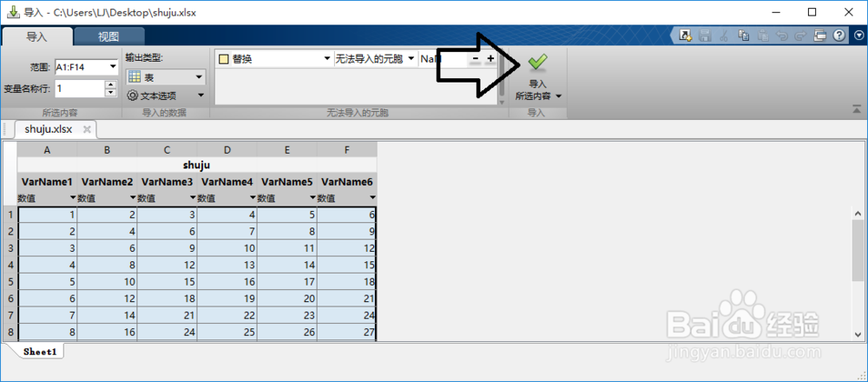Click the 变量名称行 input field

pos(79,89)
